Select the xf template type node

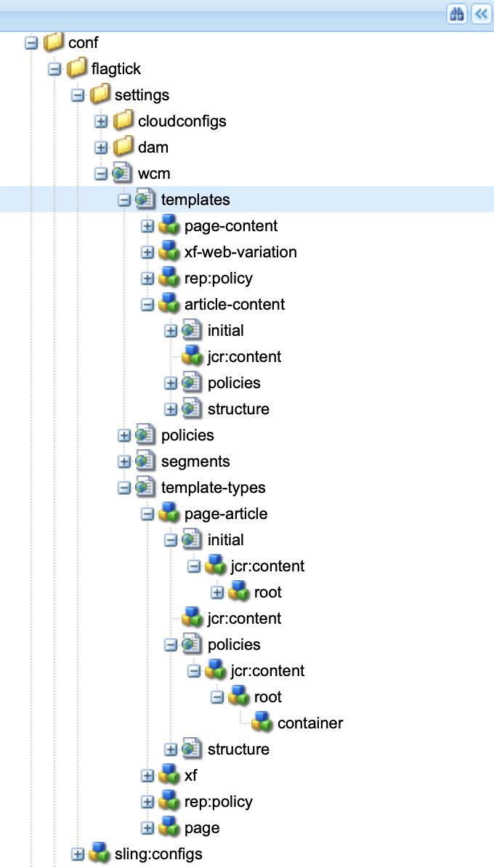coord(191,775)
